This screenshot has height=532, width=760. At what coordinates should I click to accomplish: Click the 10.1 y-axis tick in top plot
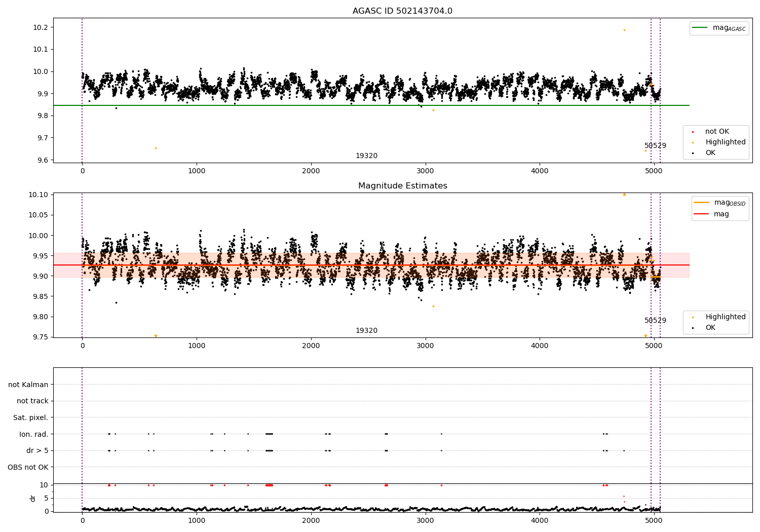coord(41,50)
